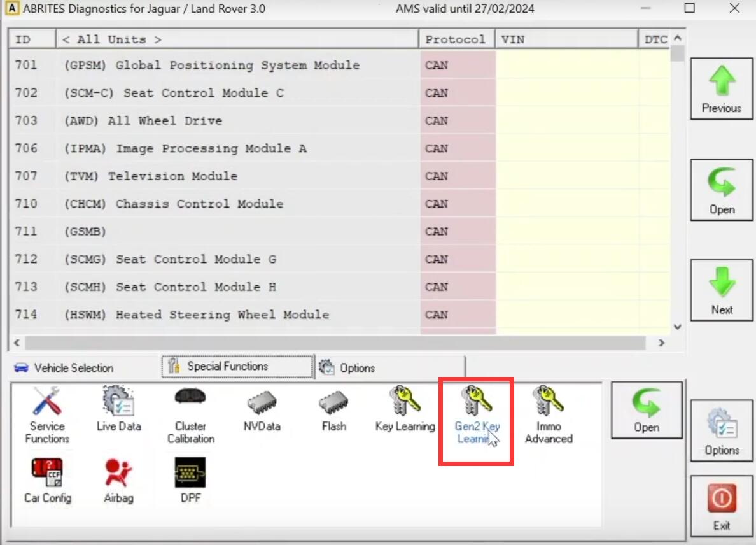
Task: Select Global Positioning System Module row
Action: pos(339,65)
